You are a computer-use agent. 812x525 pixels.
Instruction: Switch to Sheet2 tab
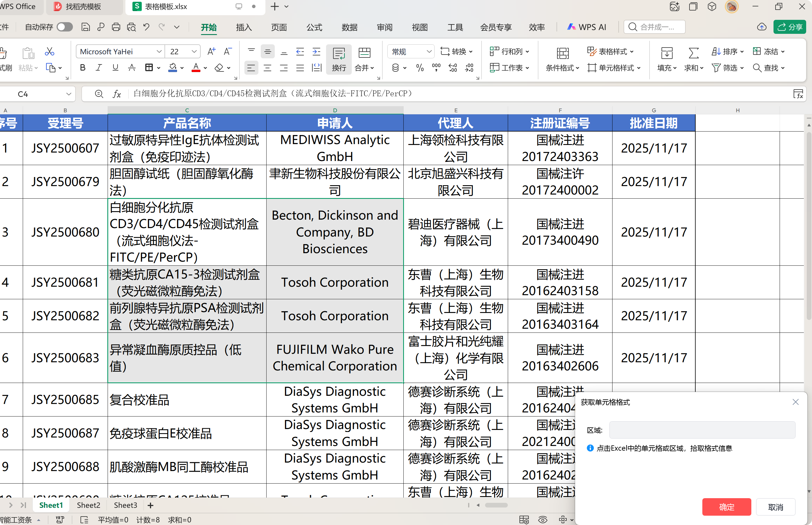tap(88, 505)
